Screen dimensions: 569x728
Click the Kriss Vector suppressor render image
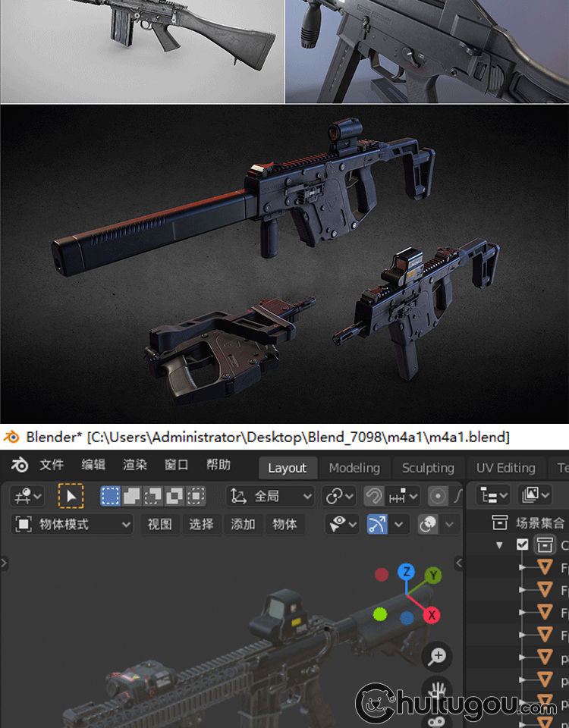pyautogui.click(x=284, y=264)
